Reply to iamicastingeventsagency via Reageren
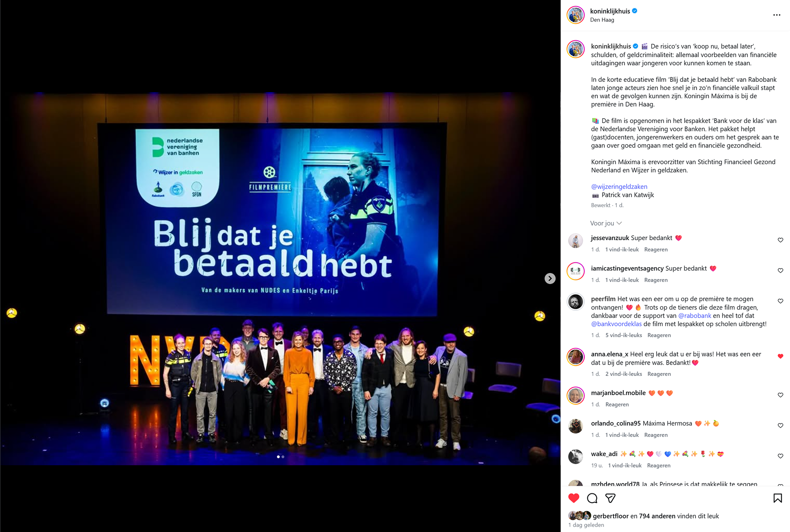790x532 pixels. point(656,280)
